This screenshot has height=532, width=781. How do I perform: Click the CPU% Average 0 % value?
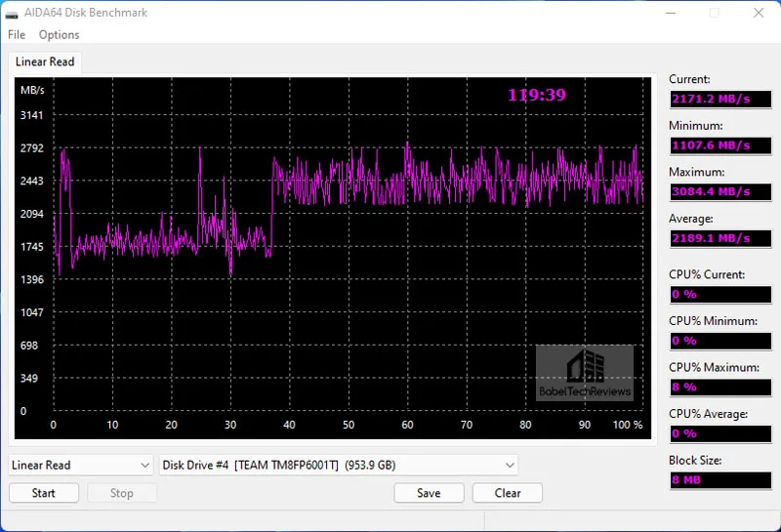click(x=720, y=433)
